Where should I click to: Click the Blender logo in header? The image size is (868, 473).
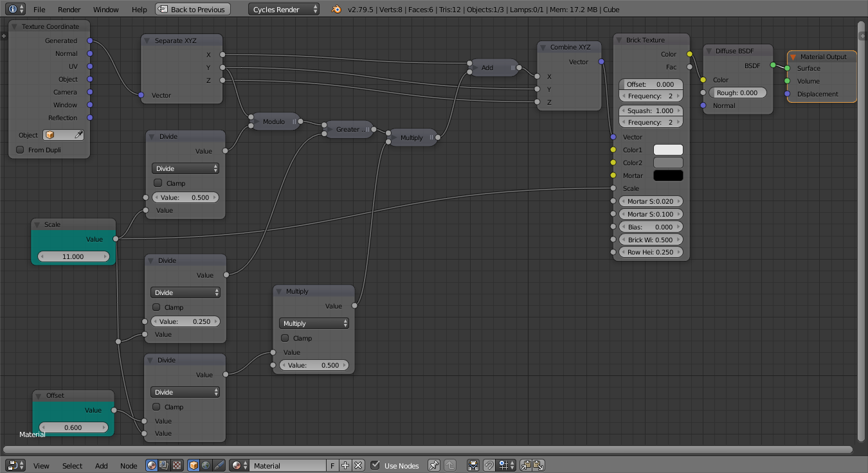(336, 9)
